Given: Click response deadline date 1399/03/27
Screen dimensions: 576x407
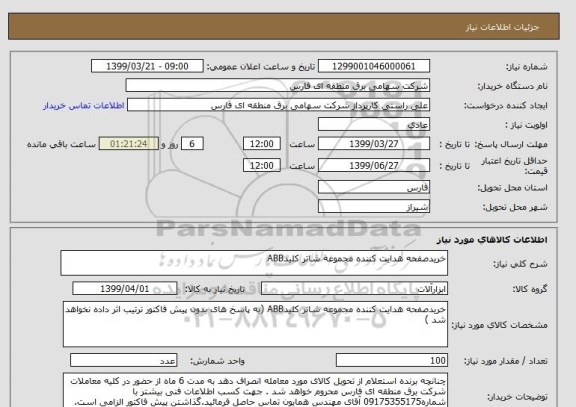Looking at the screenshot, I should [374, 144].
